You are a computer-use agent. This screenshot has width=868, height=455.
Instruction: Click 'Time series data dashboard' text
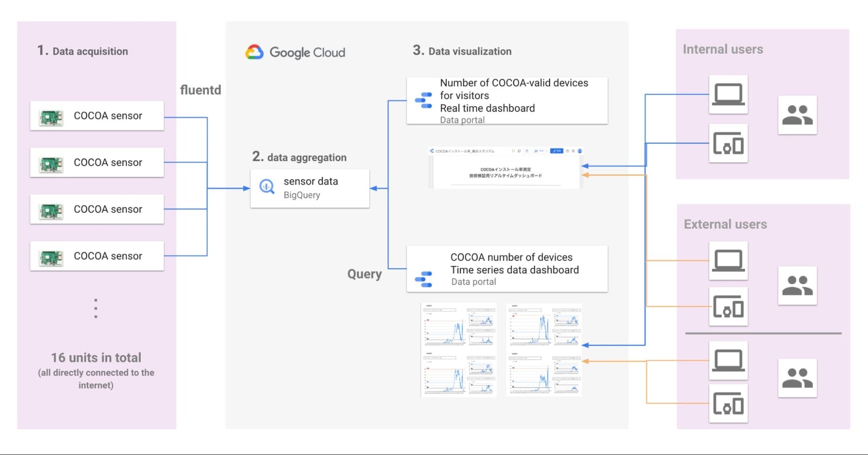515,270
